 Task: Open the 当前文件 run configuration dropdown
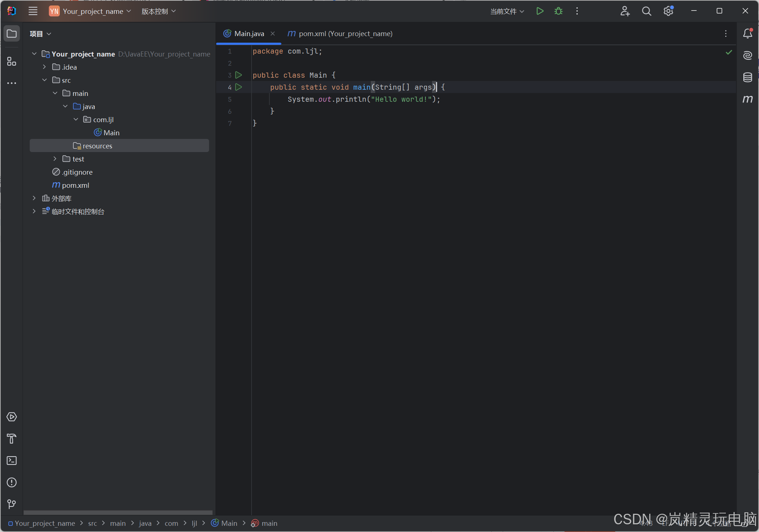coord(507,11)
